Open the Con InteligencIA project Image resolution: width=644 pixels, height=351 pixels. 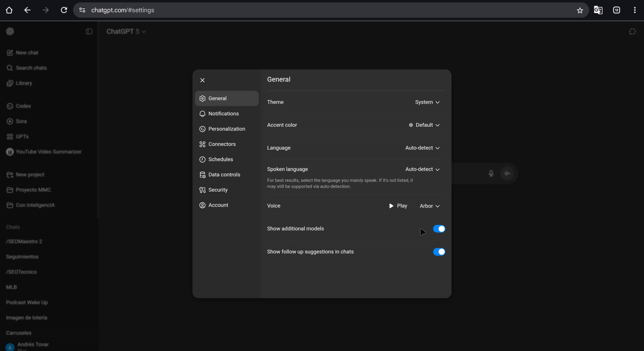point(49,205)
